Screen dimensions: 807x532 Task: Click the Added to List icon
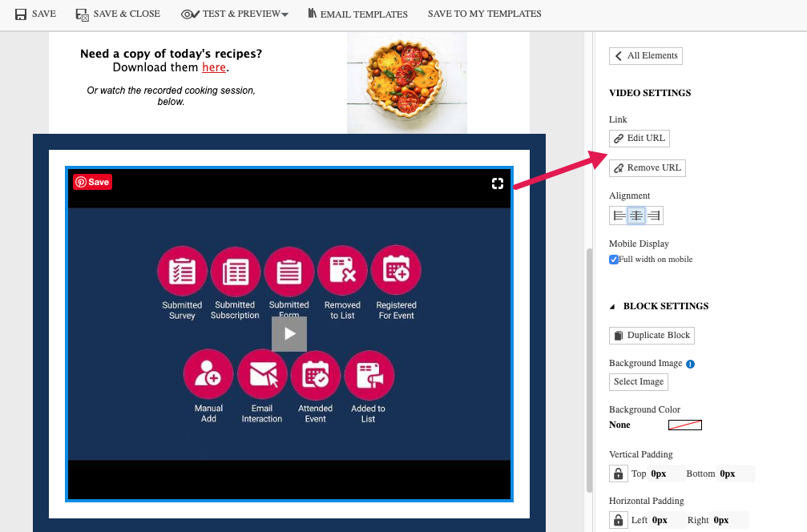click(x=369, y=375)
